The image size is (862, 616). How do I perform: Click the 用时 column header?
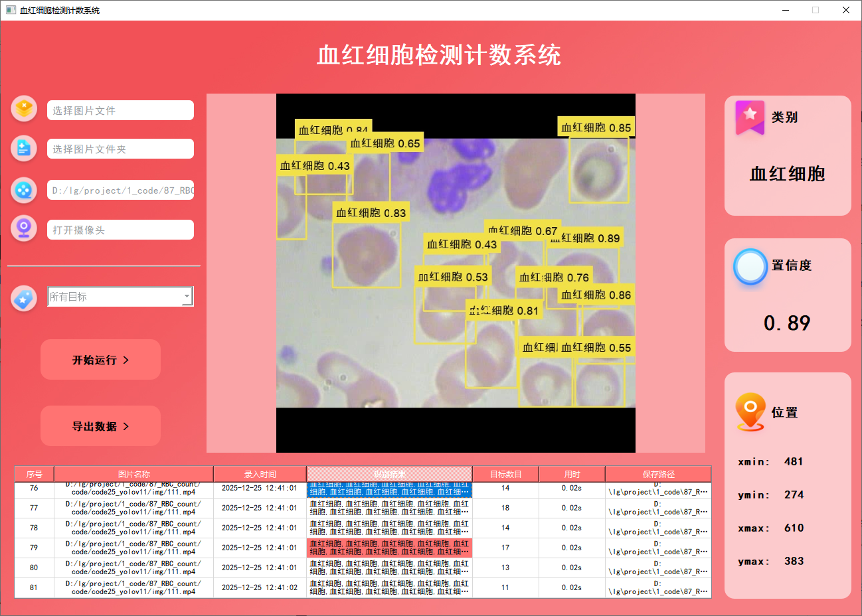point(572,474)
